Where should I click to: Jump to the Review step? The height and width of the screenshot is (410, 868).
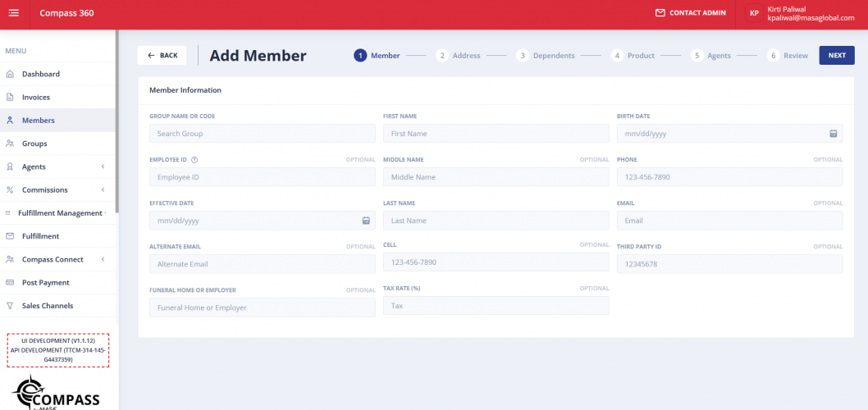(788, 56)
